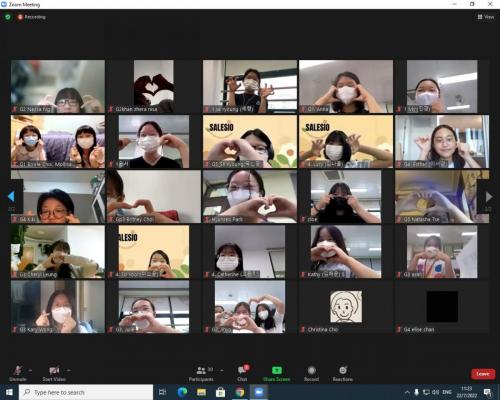The width and height of the screenshot is (500, 400).
Task: Open the Participants panel icon
Action: click(201, 370)
